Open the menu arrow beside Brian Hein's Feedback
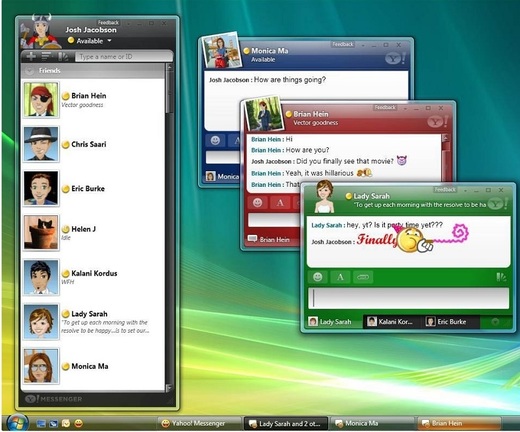Image resolution: width=520 pixels, height=432 pixels. pos(405,108)
